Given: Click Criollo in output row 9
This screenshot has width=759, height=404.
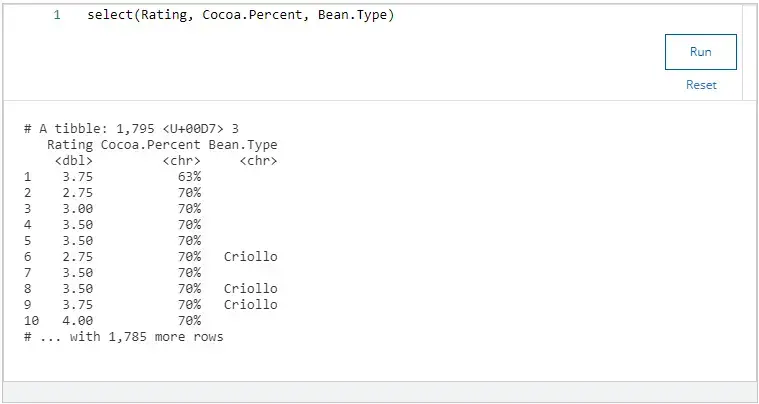Looking at the screenshot, I should 250,305.
